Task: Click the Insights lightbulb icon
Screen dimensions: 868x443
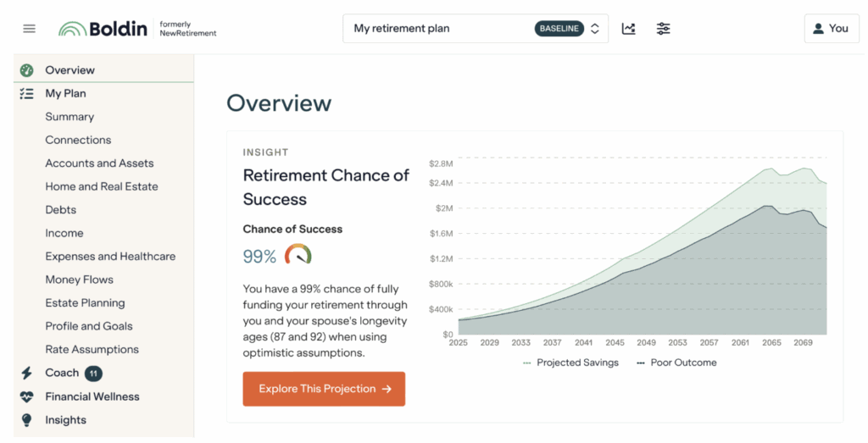Action: click(26, 420)
